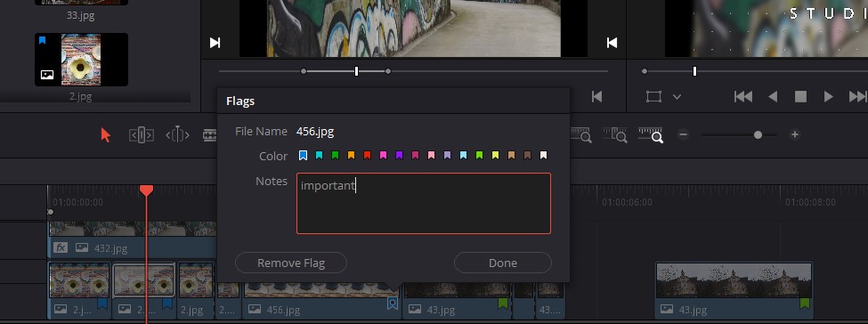Image resolution: width=868 pixels, height=324 pixels.
Task: Click the 01:00:08:00 timecode on ruler
Action: tap(810, 202)
